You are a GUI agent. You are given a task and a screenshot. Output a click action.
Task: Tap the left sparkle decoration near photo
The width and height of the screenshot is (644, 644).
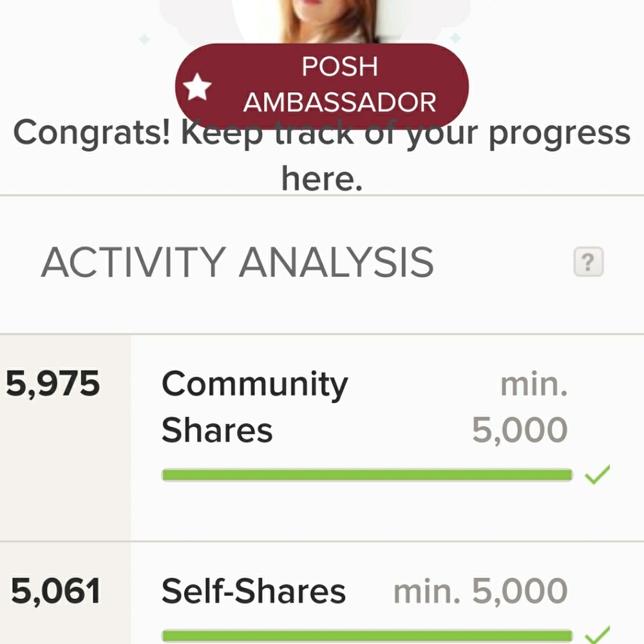click(x=144, y=39)
